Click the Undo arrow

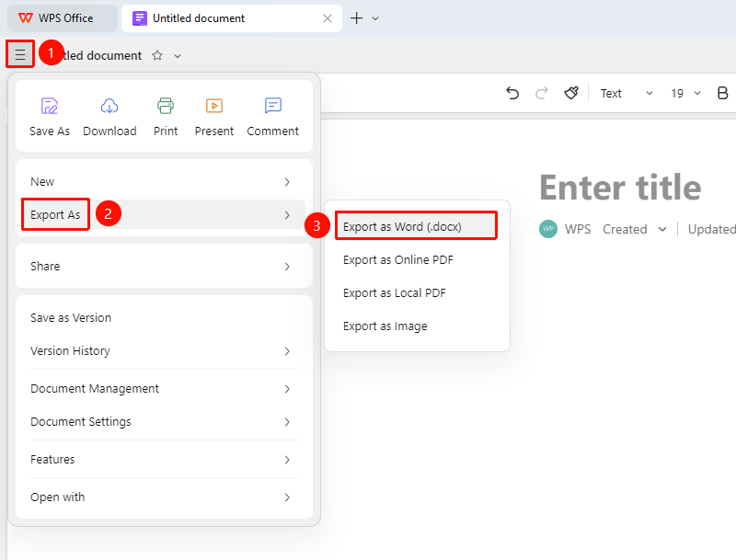(512, 94)
